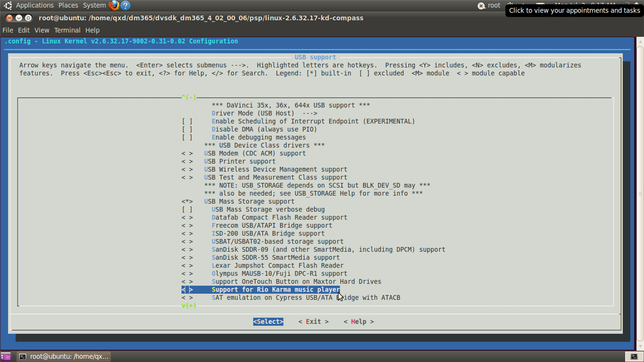The height and width of the screenshot is (362, 644).
Task: Open the Help question-mark launcher icon
Action: coord(126,6)
